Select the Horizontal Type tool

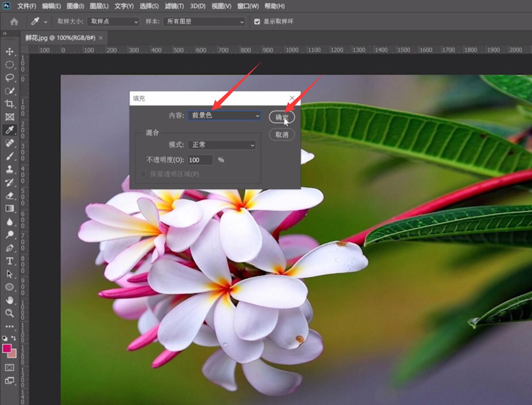[9, 261]
